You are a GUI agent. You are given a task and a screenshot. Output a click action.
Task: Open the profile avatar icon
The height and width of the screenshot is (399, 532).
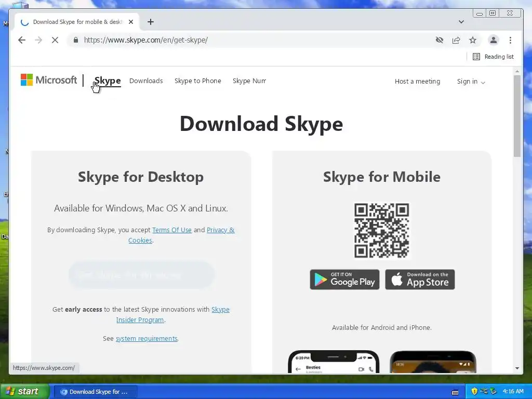494,40
